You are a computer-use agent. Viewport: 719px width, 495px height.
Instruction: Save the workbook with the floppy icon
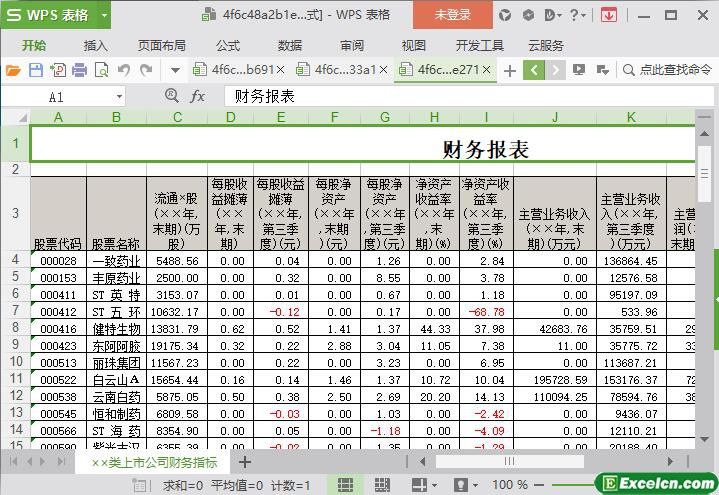coord(36,70)
